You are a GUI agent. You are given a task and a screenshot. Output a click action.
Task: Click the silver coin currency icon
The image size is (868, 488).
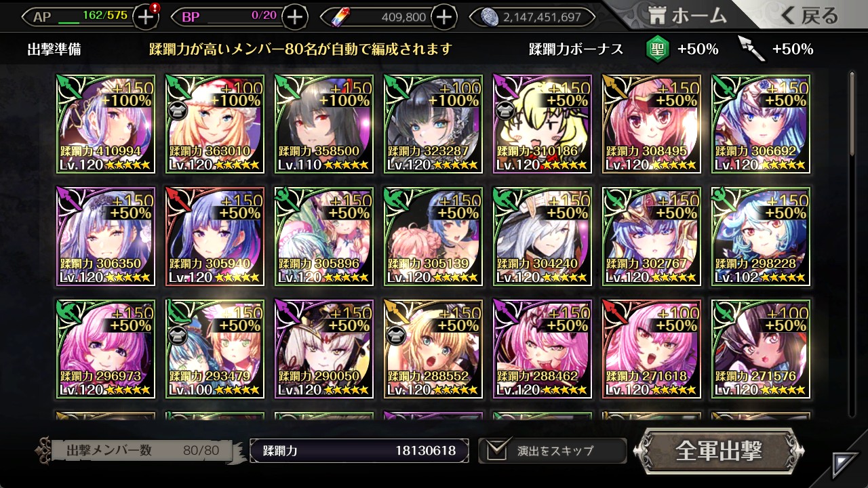click(490, 17)
